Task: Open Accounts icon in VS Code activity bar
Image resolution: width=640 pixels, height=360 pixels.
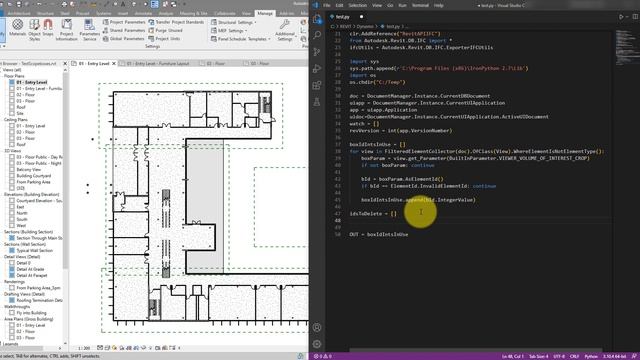Action: [x=317, y=327]
